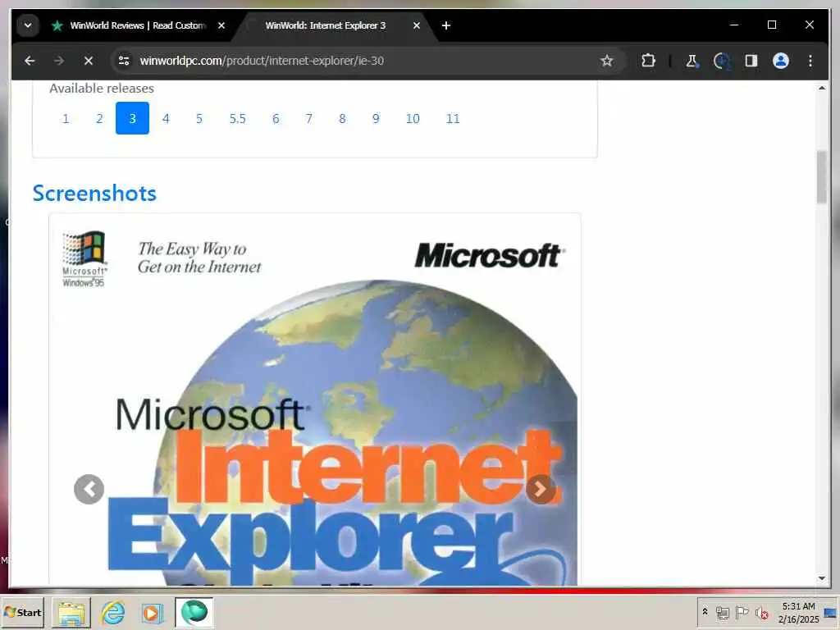This screenshot has width=840, height=630.
Task: Launch Internet Explorer from the taskbar
Action: (112, 612)
